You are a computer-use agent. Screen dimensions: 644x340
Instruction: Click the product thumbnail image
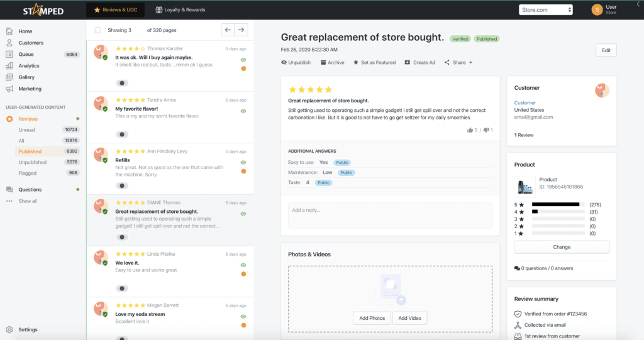(525, 187)
